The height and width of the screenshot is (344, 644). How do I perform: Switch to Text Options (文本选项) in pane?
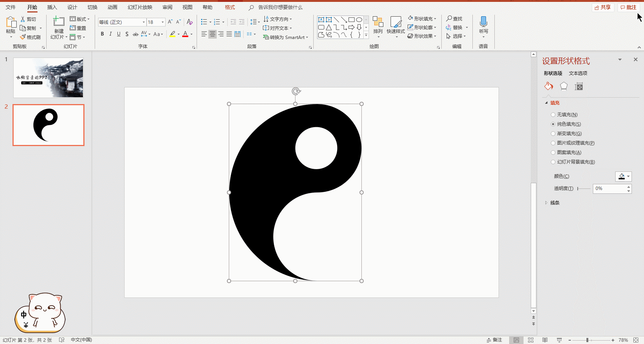tap(578, 73)
